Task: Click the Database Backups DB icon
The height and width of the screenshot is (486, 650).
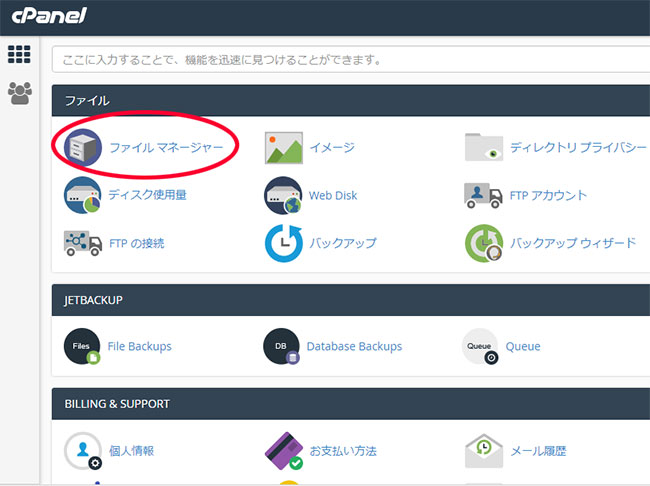Action: click(x=281, y=347)
